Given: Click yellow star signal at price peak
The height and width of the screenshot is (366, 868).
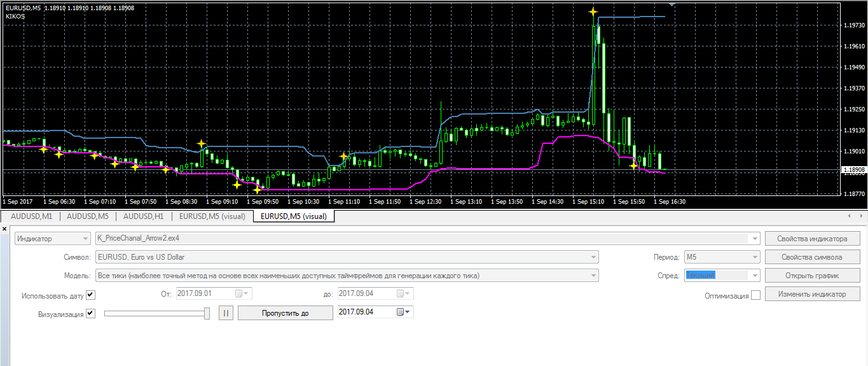Looking at the screenshot, I should (593, 11).
